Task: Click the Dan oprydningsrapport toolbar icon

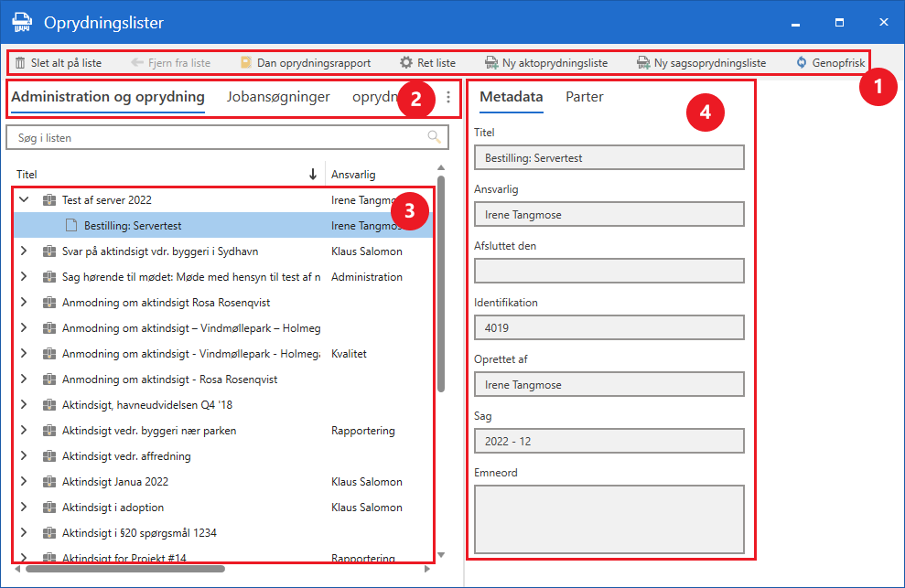Action: coord(245,63)
